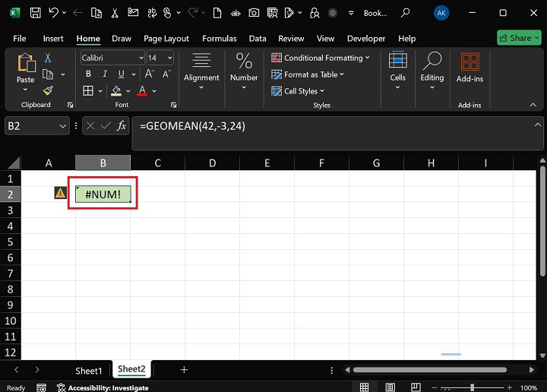
Task: Click the Format Painter brush icon
Action: click(48, 90)
